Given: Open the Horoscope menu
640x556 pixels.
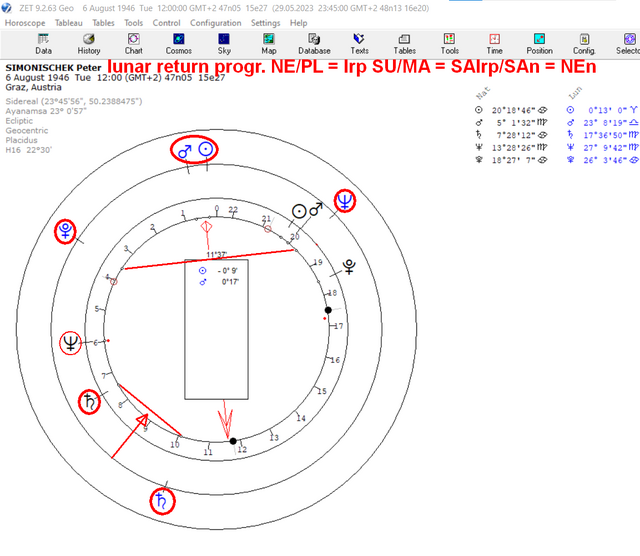Looking at the screenshot, I should 25,23.
